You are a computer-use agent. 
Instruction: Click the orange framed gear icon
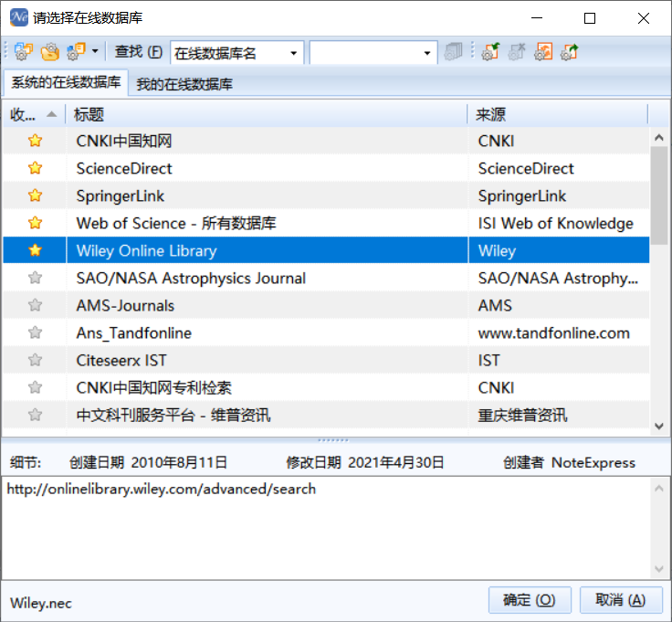(543, 52)
